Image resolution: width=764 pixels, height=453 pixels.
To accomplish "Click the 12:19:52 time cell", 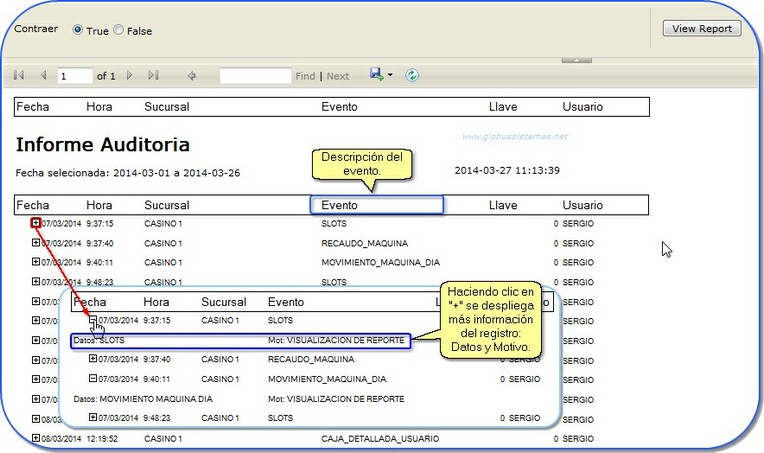I will (x=102, y=439).
